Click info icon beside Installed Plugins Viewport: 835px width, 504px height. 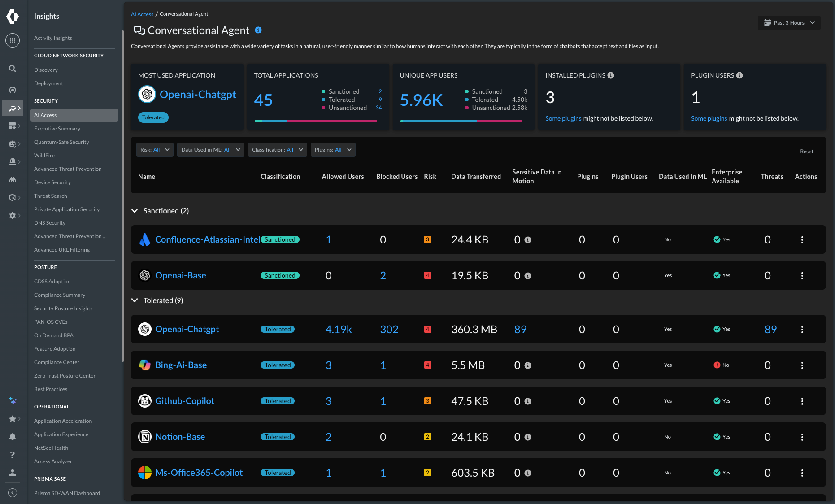[611, 75]
